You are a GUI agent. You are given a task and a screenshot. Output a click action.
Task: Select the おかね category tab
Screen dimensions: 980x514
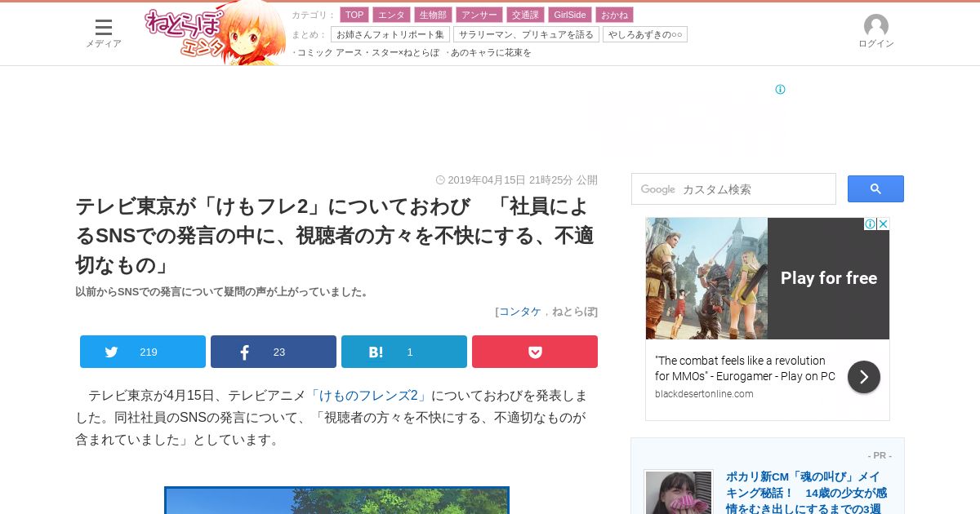pos(614,15)
